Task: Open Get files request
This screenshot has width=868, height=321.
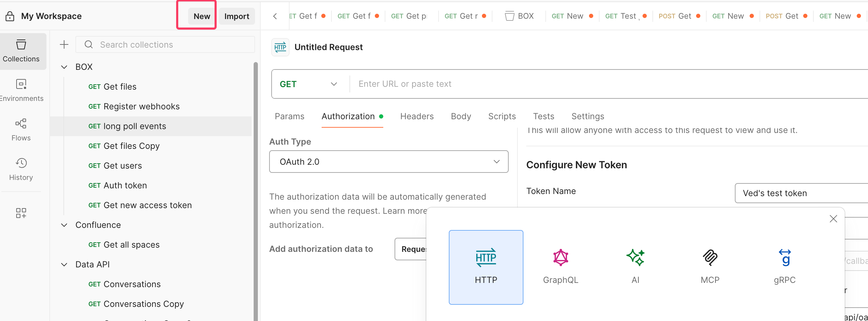Action: (151, 87)
